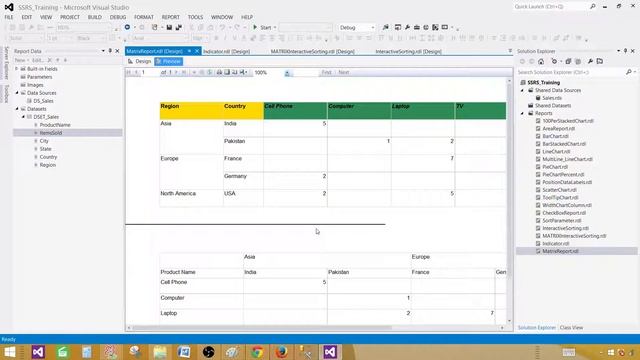The image size is (640, 360).
Task: Open the Start button dropdown arrow
Action: click(x=275, y=27)
